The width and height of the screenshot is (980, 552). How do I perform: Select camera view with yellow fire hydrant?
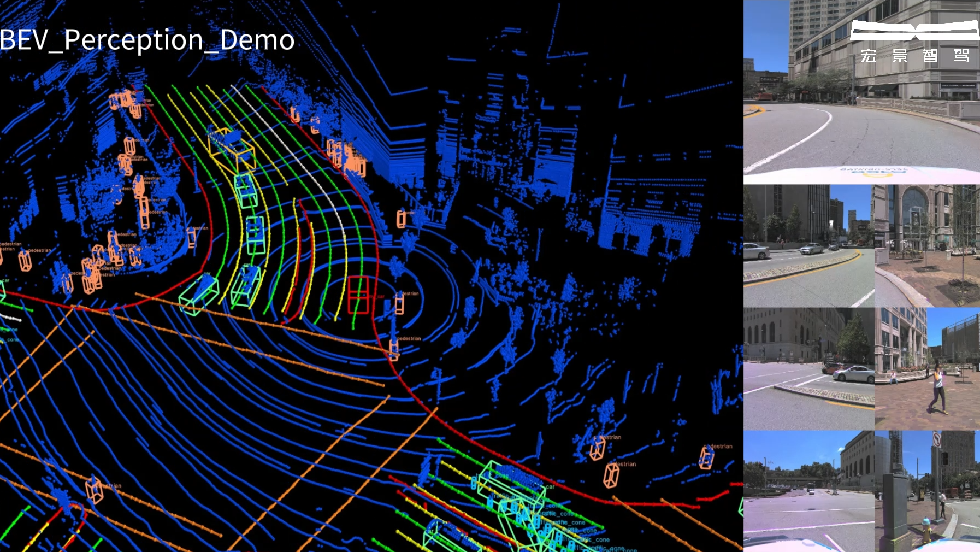pos(927,491)
